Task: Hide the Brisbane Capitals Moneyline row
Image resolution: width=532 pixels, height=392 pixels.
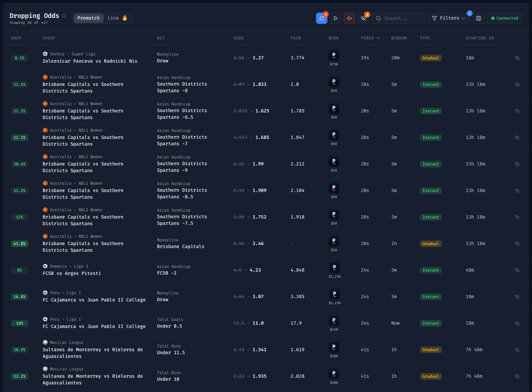Action: click(x=517, y=244)
